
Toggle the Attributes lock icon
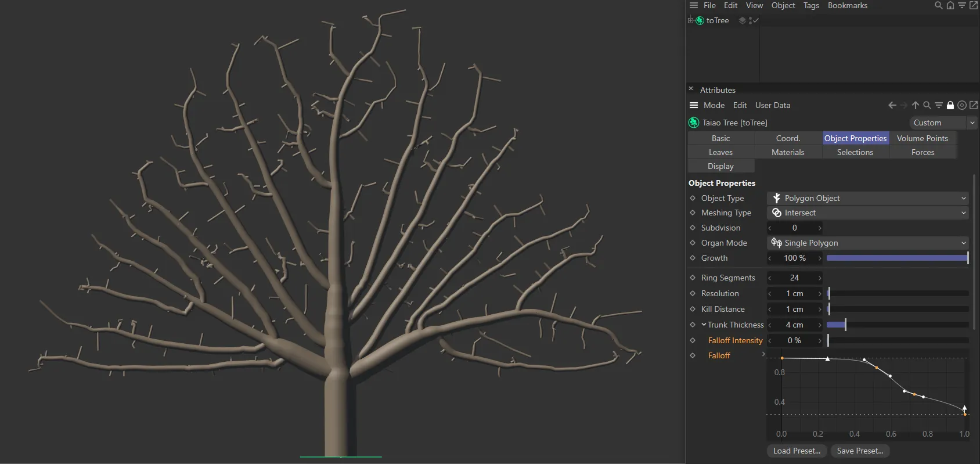(x=950, y=105)
